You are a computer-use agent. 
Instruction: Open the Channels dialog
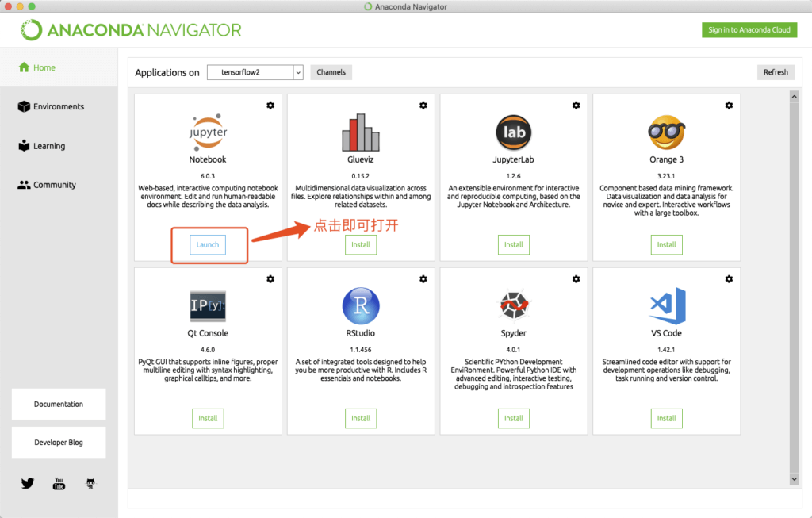tap(331, 72)
